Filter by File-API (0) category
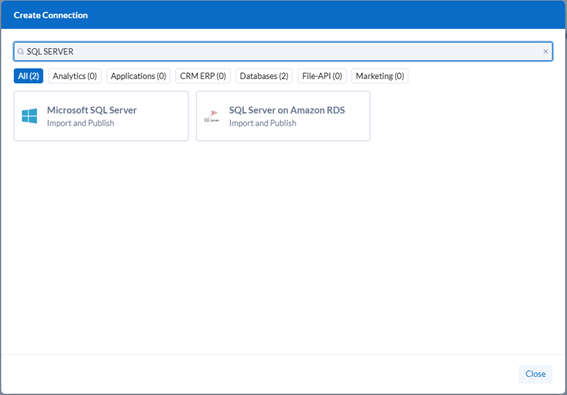The width and height of the screenshot is (567, 395). coord(322,76)
